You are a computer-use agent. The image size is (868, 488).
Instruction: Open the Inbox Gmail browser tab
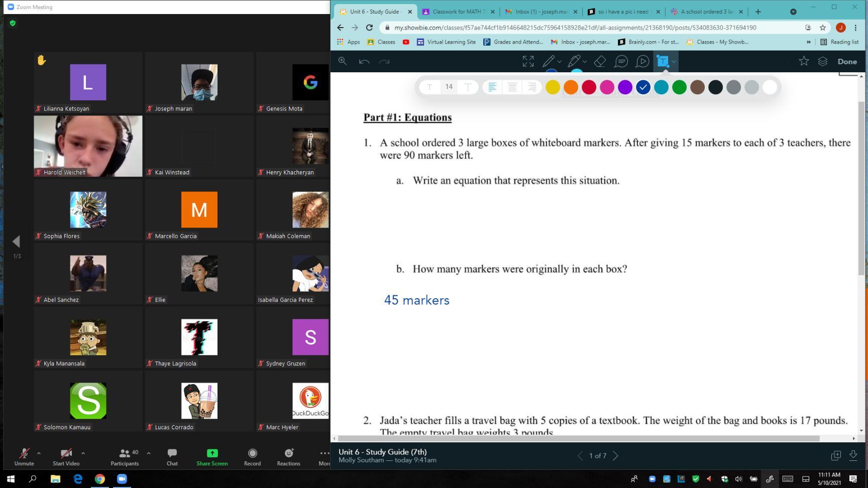(540, 12)
